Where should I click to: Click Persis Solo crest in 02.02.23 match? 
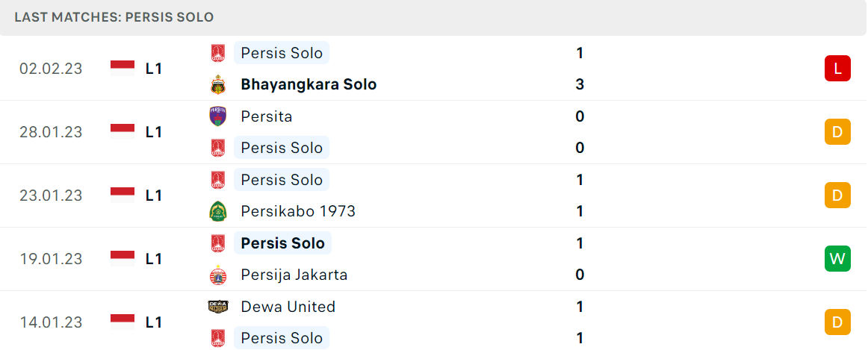point(218,53)
